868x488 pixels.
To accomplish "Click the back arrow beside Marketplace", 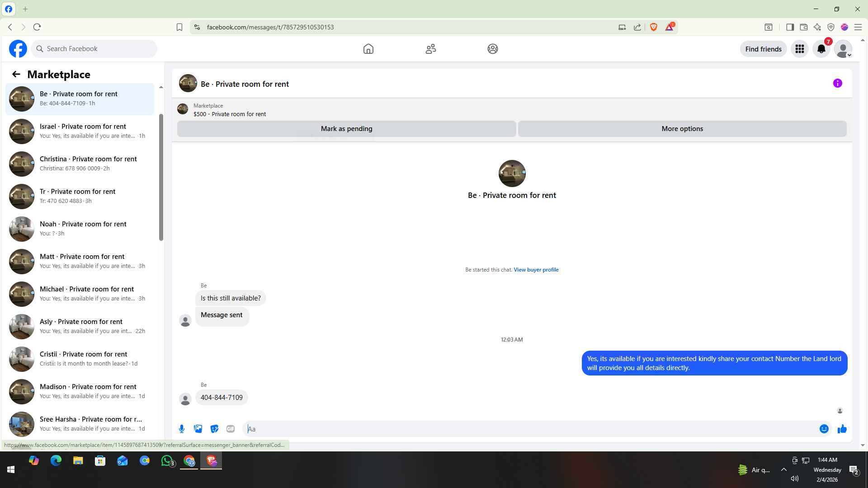I will coord(16,74).
